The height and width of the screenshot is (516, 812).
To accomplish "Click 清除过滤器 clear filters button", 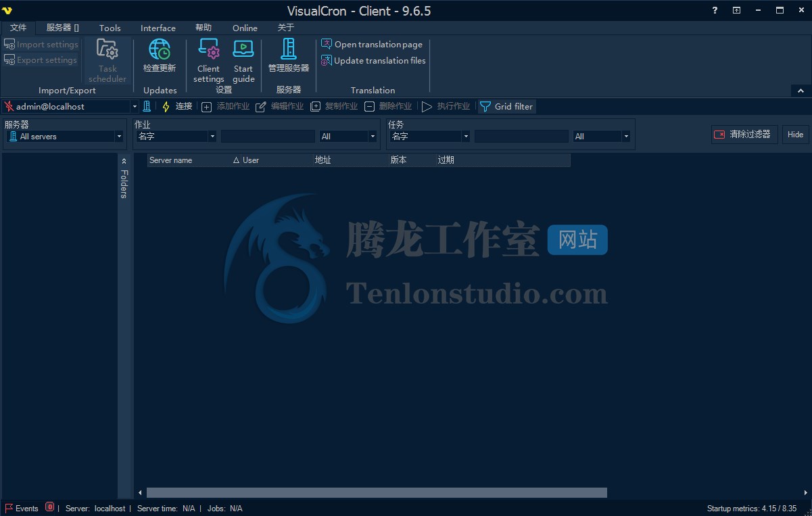I will point(744,134).
